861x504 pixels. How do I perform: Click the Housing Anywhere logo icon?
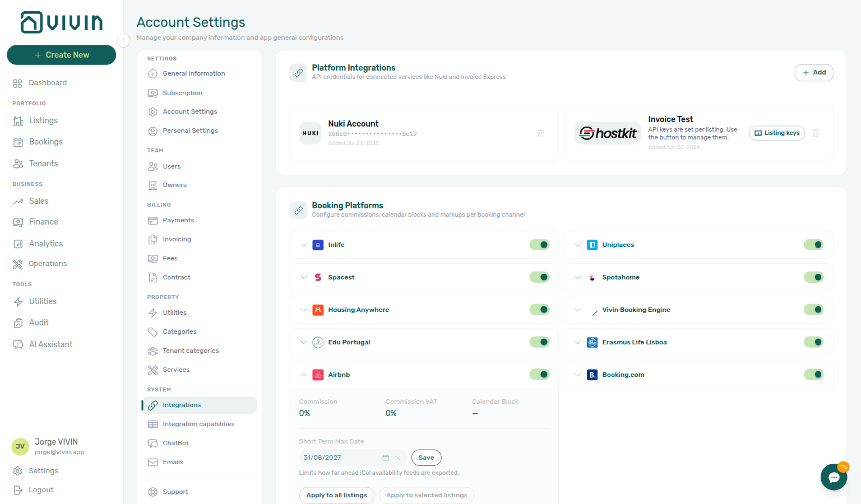318,310
